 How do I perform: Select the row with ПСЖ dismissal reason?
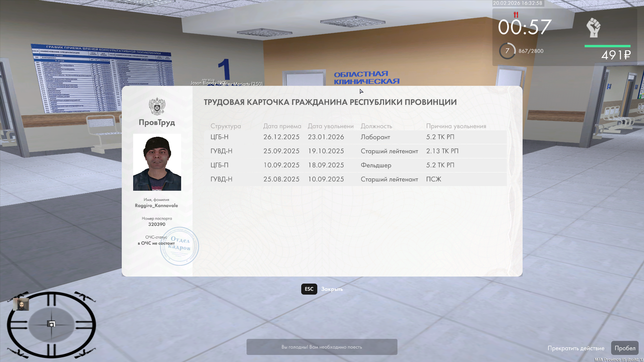355,179
